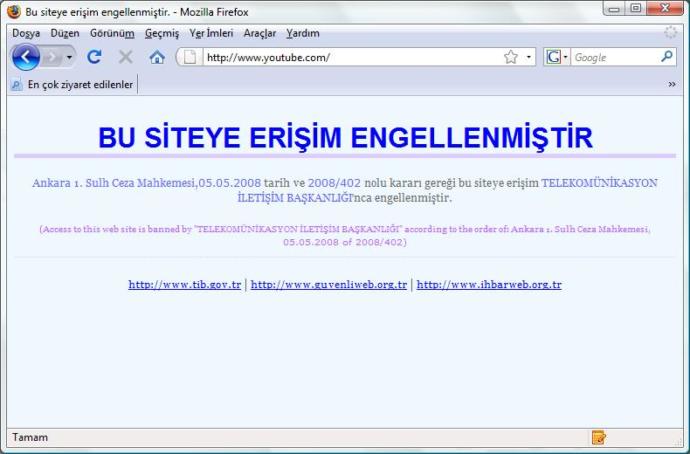The width and height of the screenshot is (690, 454).
Task: Click the search magnifier icon
Action: [x=667, y=56]
